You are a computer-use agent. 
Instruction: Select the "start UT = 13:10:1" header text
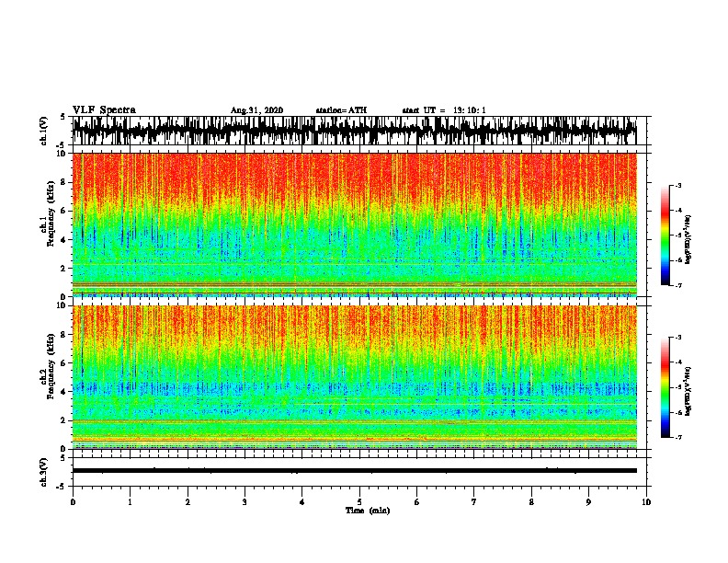pyautogui.click(x=444, y=110)
